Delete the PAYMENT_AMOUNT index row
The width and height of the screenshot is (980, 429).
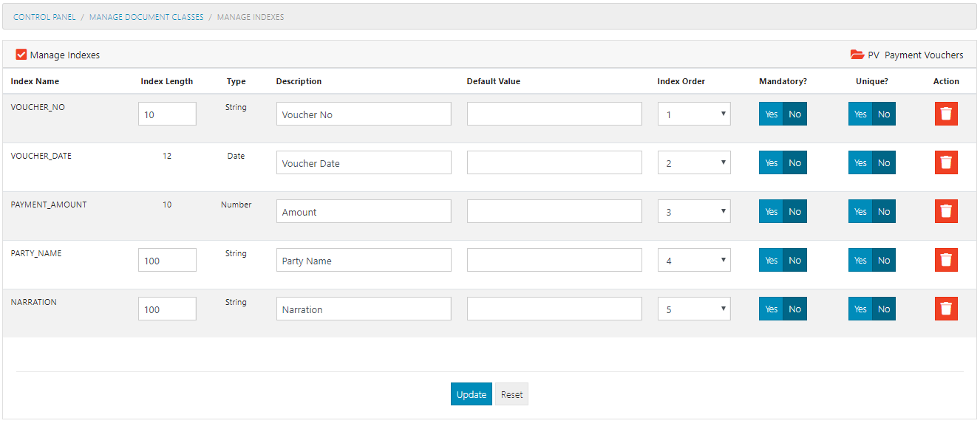click(946, 211)
